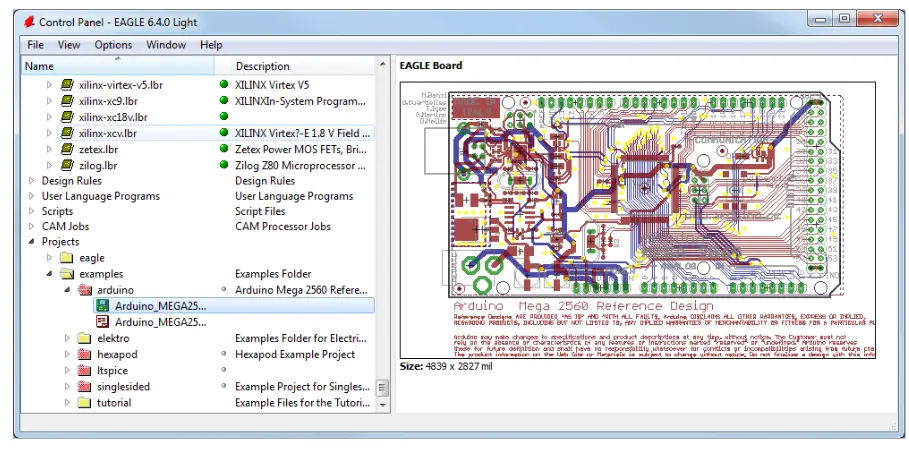The height and width of the screenshot is (450, 909).
Task: Expand the Design Rules node
Action: pos(31,181)
